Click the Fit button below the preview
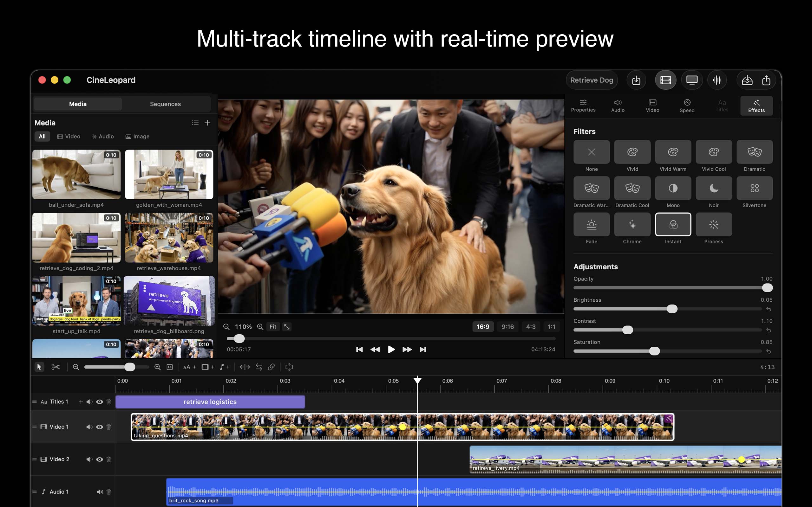812x507 pixels. [x=273, y=326]
